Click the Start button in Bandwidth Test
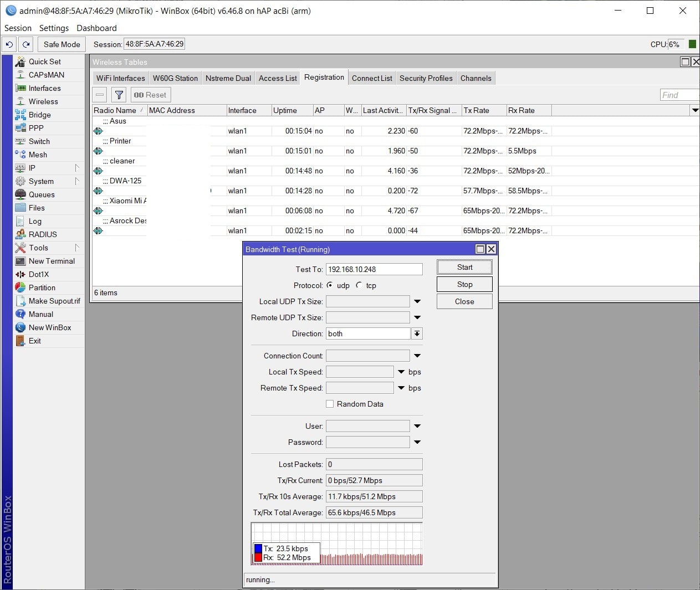 tap(464, 267)
